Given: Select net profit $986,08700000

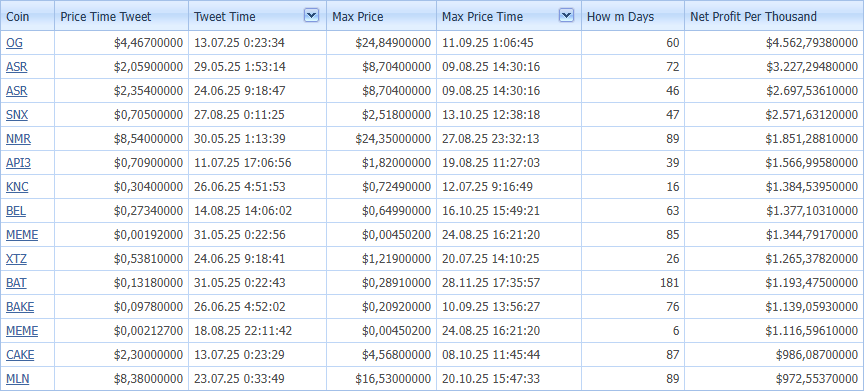Looking at the screenshot, I should (774, 355).
